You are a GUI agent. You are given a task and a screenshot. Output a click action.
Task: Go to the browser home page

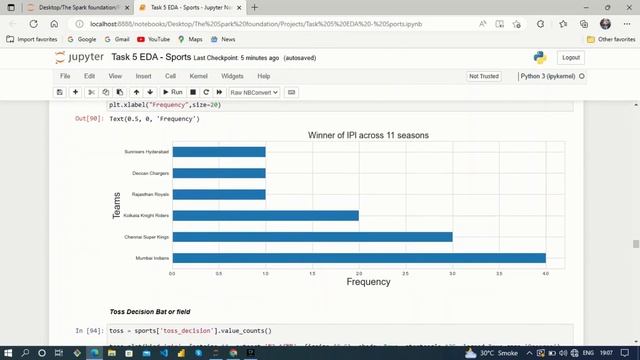(54, 24)
